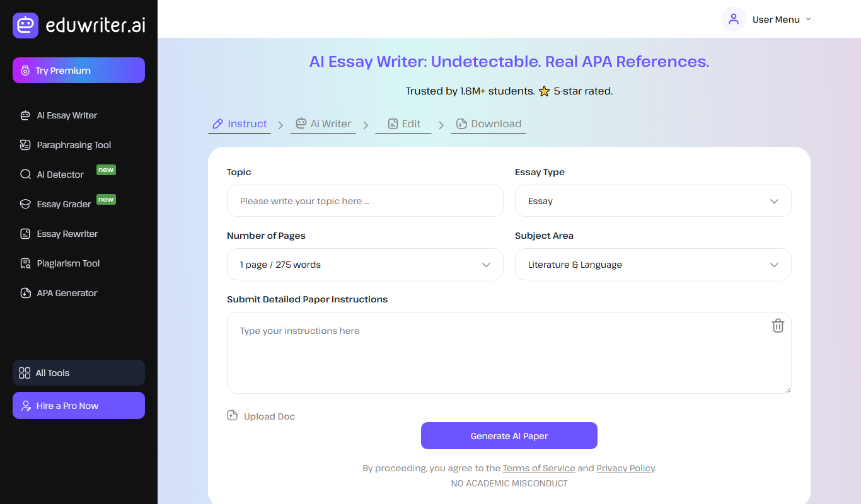Screen dimensions: 861x504
Task: Open AI Detector from the sidebar
Action: [x=60, y=175]
